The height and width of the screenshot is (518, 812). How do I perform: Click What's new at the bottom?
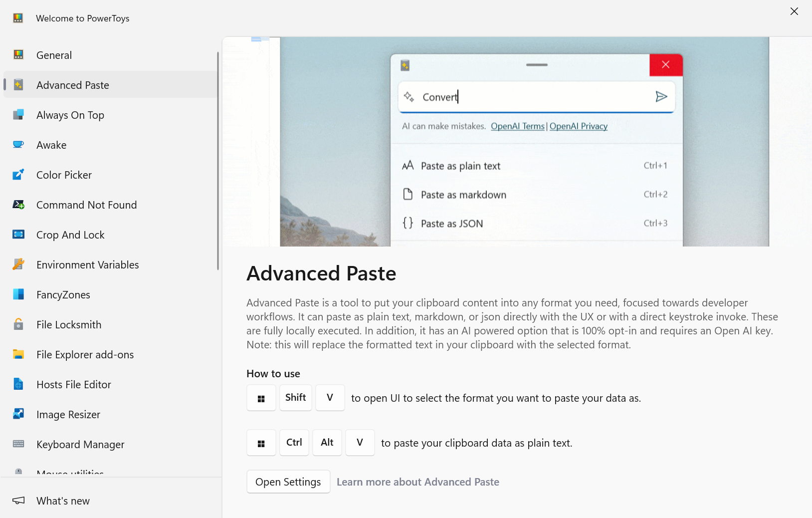click(x=62, y=501)
